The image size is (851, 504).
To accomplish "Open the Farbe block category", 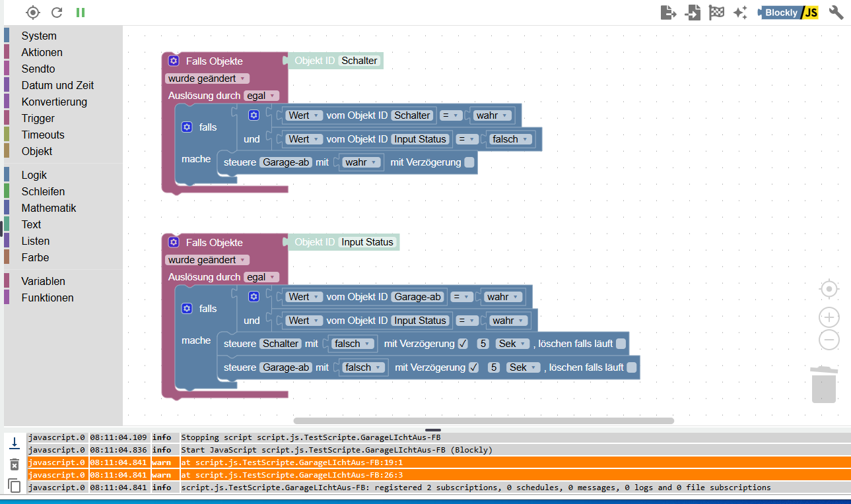I will click(35, 257).
